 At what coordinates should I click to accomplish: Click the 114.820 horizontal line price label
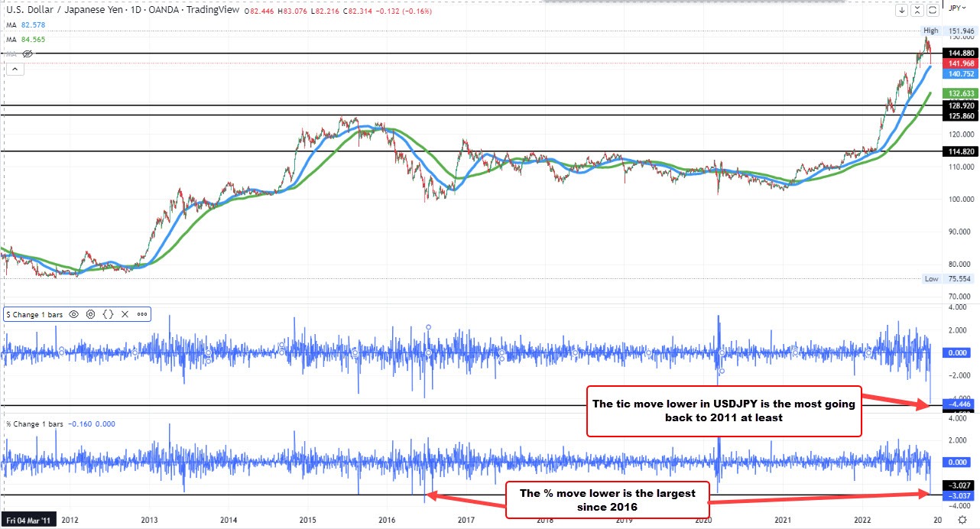[961, 151]
